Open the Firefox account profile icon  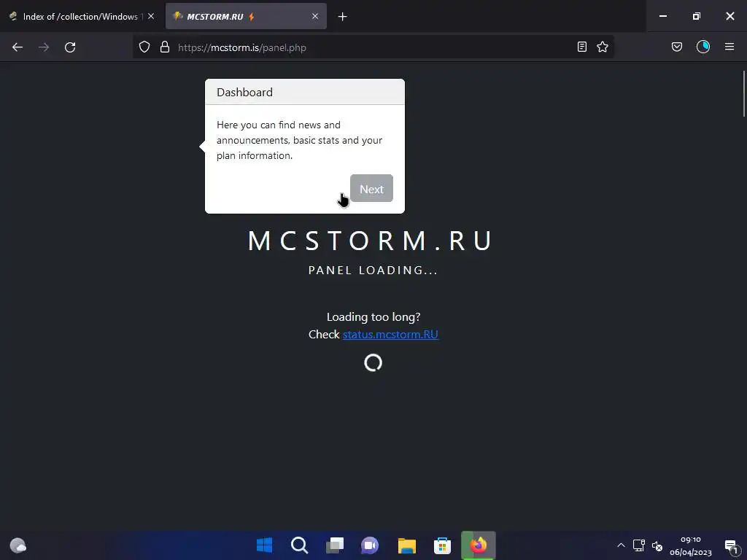[x=703, y=47]
